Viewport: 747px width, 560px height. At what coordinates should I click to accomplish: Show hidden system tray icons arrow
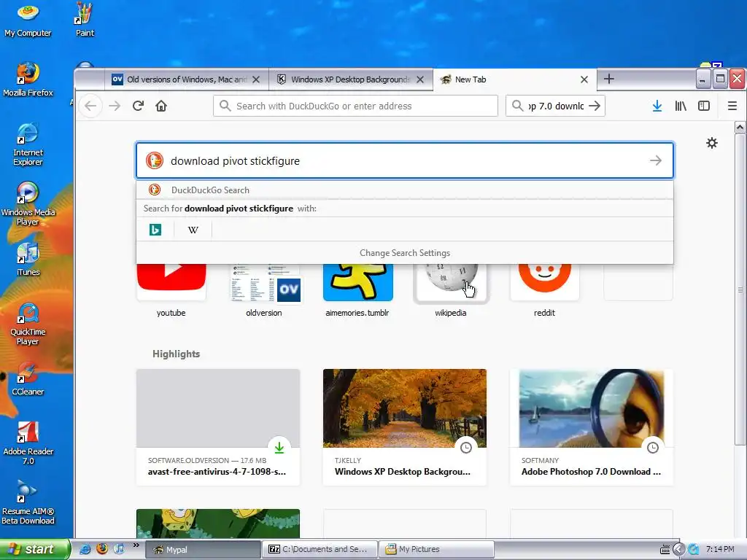coord(679,549)
